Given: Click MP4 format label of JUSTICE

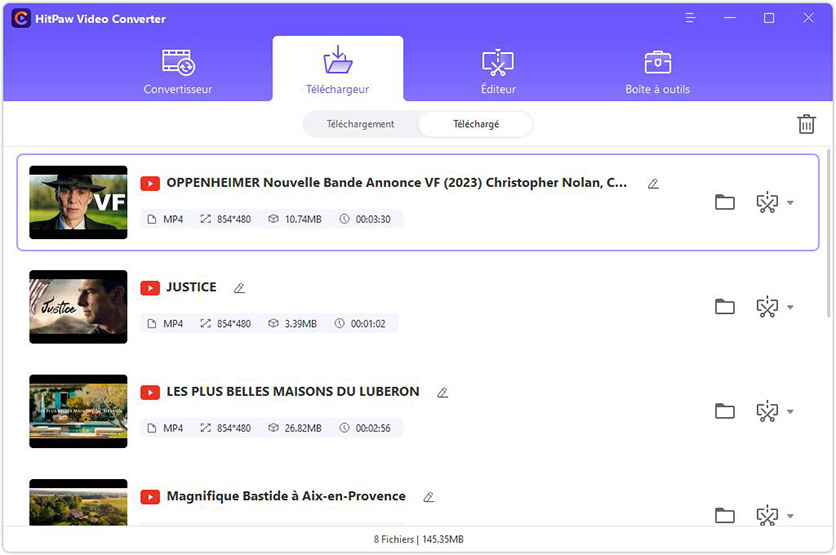Looking at the screenshot, I should pyautogui.click(x=173, y=324).
